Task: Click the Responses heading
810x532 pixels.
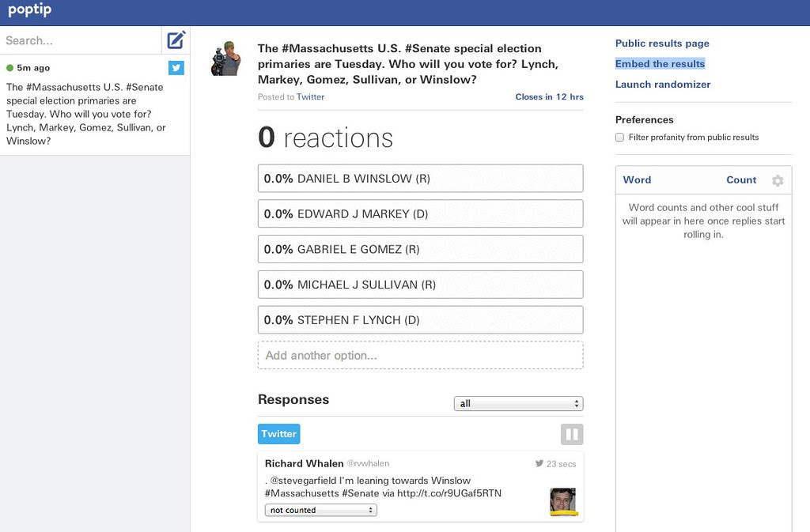Action: tap(293, 399)
